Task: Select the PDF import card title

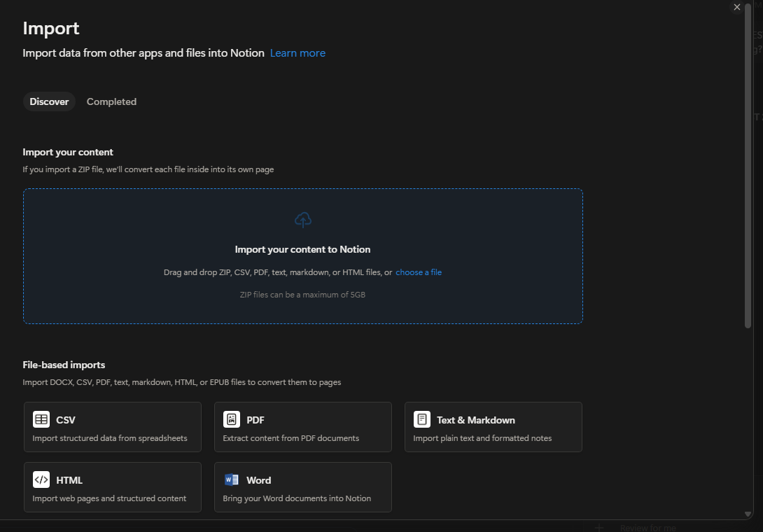Action: 255,420
